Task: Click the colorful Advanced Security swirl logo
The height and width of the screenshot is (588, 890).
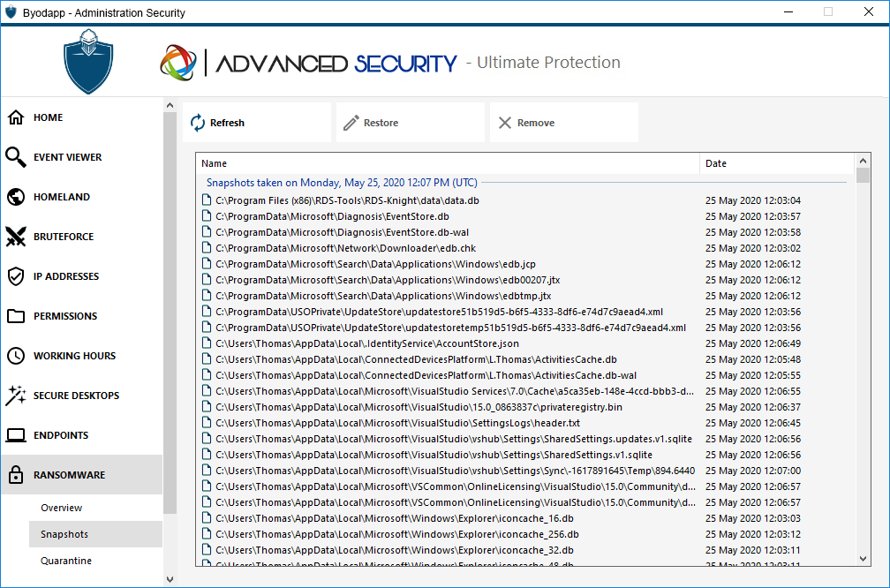Action: point(178,63)
